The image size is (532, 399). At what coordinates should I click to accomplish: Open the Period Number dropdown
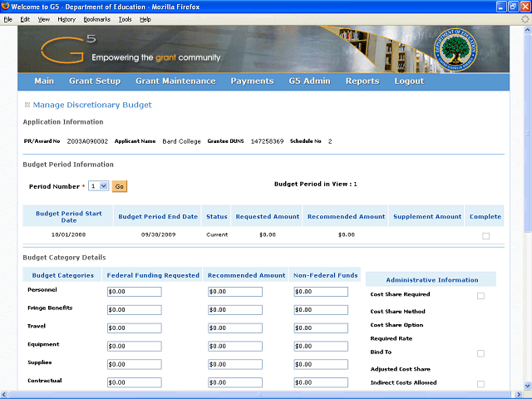(x=98, y=186)
